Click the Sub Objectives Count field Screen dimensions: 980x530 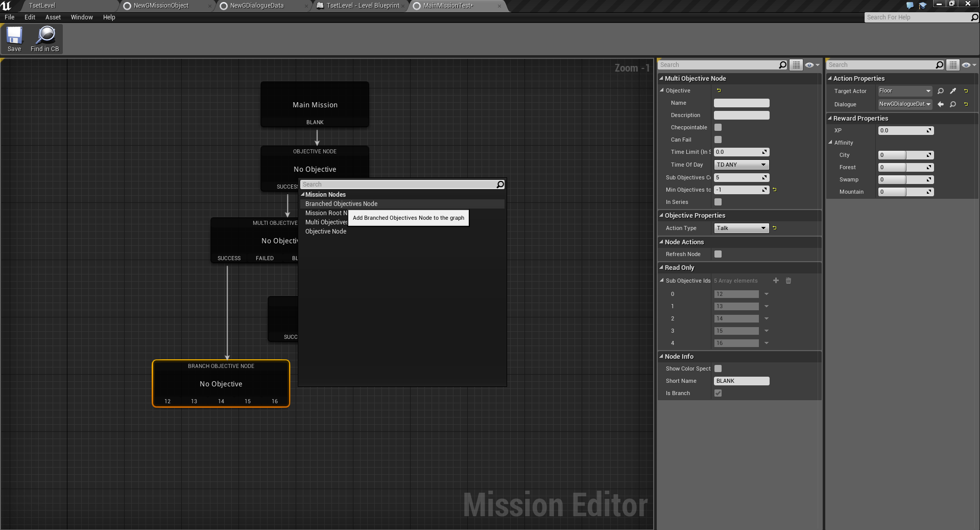tap(742, 177)
